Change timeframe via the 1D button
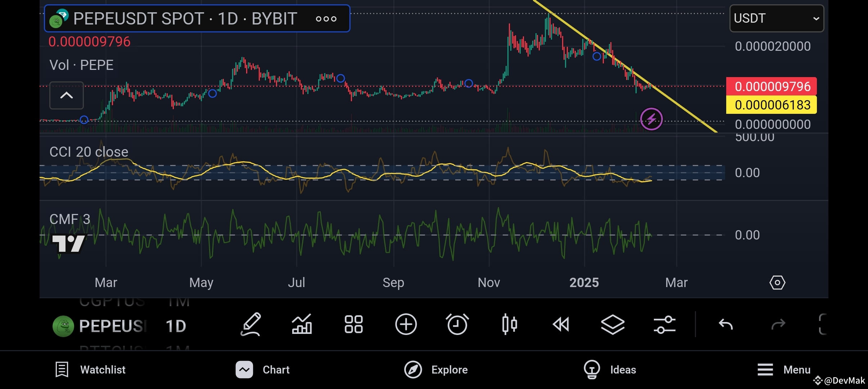This screenshot has width=868, height=389. 175,325
